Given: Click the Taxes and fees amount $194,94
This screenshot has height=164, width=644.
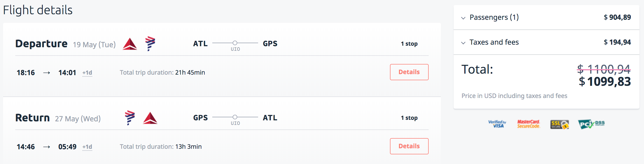Looking at the screenshot, I should point(617,42).
